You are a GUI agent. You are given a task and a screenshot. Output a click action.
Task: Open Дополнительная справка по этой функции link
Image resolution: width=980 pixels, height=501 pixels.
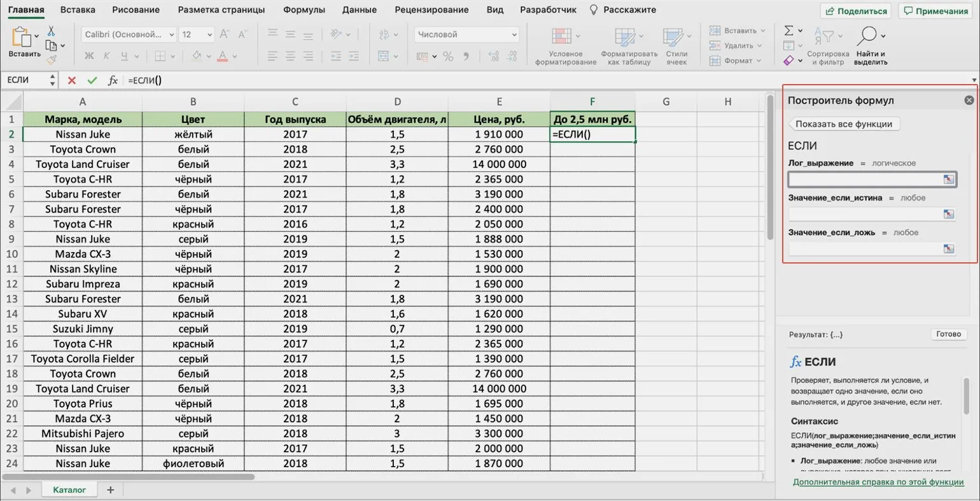click(x=878, y=482)
